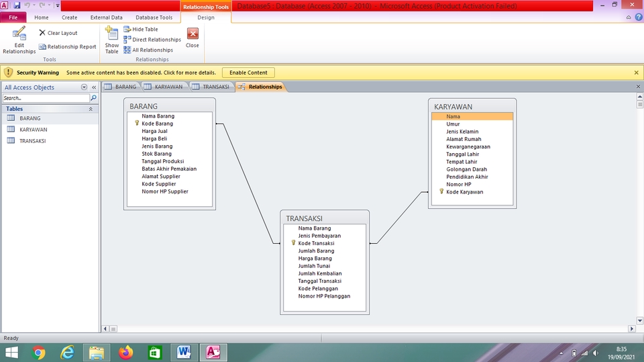
Task: Select the Design ribbon tab
Action: [x=206, y=17]
